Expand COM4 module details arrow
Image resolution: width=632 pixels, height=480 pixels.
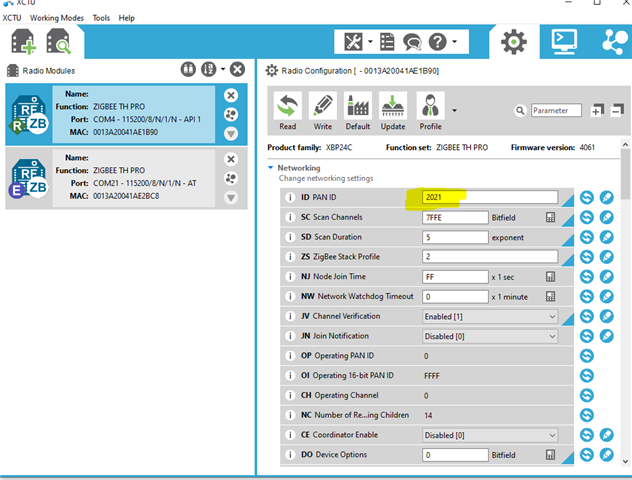click(x=231, y=134)
